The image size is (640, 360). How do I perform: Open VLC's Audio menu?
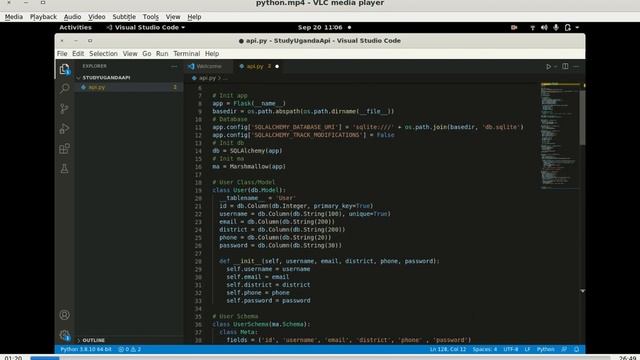click(x=72, y=17)
